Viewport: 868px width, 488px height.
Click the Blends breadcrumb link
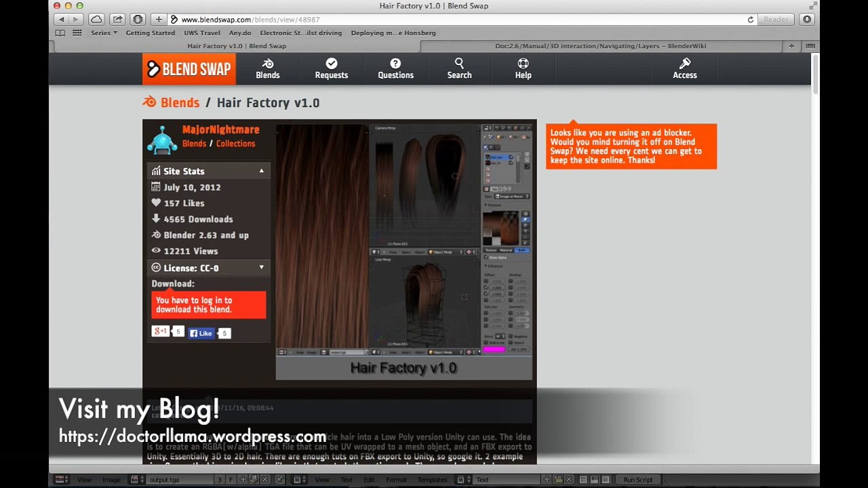(x=180, y=102)
